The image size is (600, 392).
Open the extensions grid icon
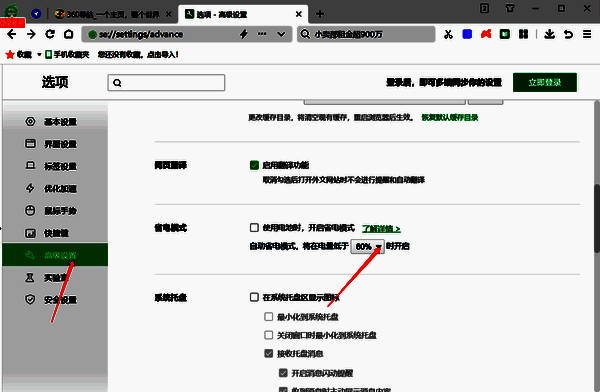coord(523,34)
